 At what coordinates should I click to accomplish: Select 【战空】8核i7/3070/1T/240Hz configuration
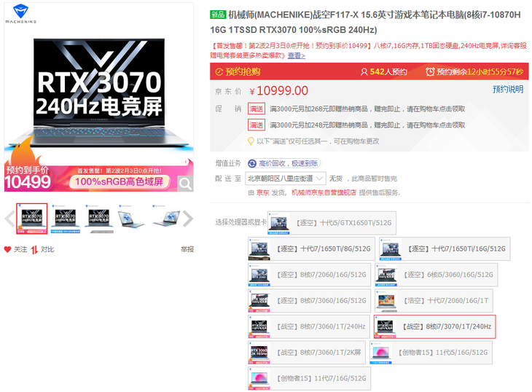click(434, 326)
